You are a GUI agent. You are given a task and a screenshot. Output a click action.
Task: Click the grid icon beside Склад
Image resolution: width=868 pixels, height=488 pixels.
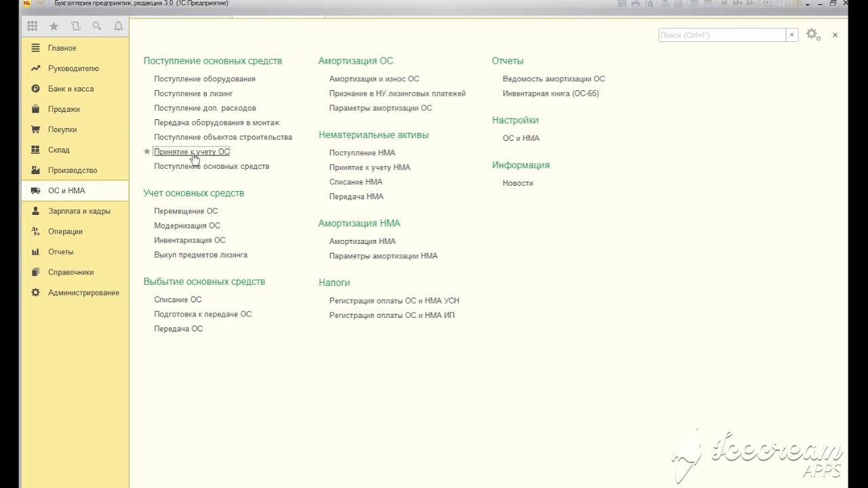tap(36, 150)
